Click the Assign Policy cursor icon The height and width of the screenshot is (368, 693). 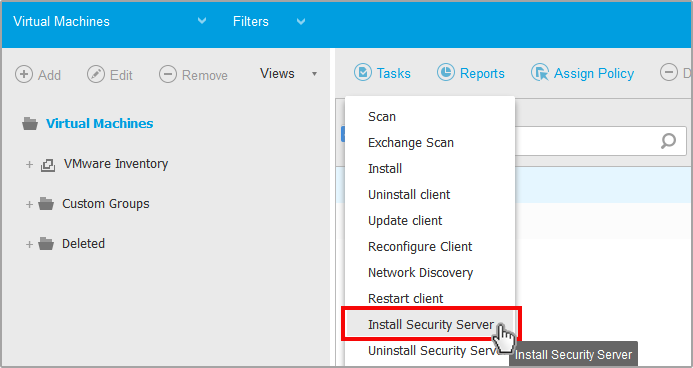(x=540, y=72)
